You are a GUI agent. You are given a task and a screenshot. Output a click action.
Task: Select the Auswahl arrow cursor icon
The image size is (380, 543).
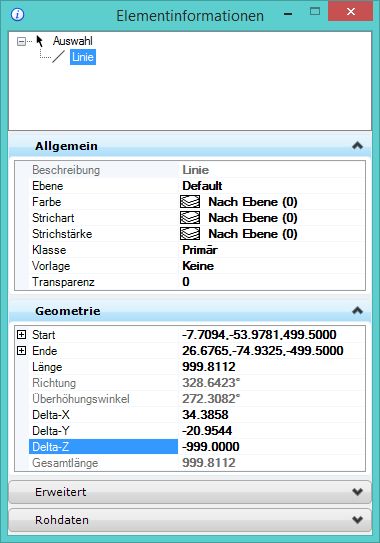tap(40, 41)
